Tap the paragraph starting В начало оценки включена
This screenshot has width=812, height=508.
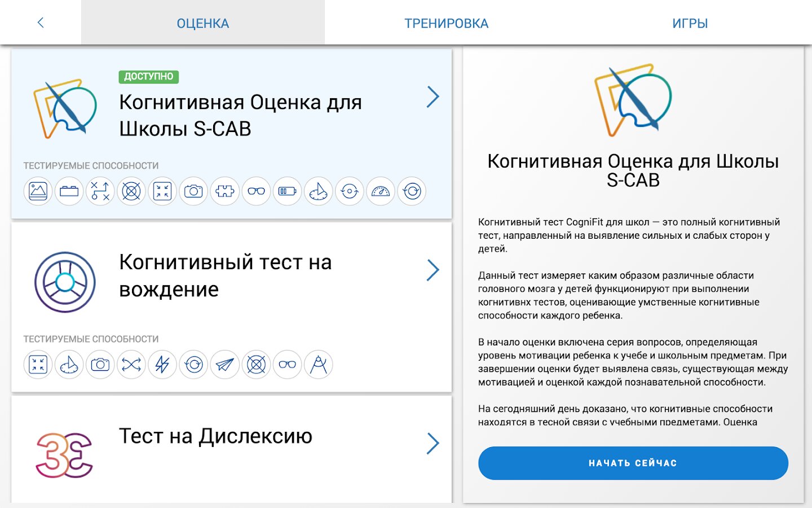[x=633, y=362]
